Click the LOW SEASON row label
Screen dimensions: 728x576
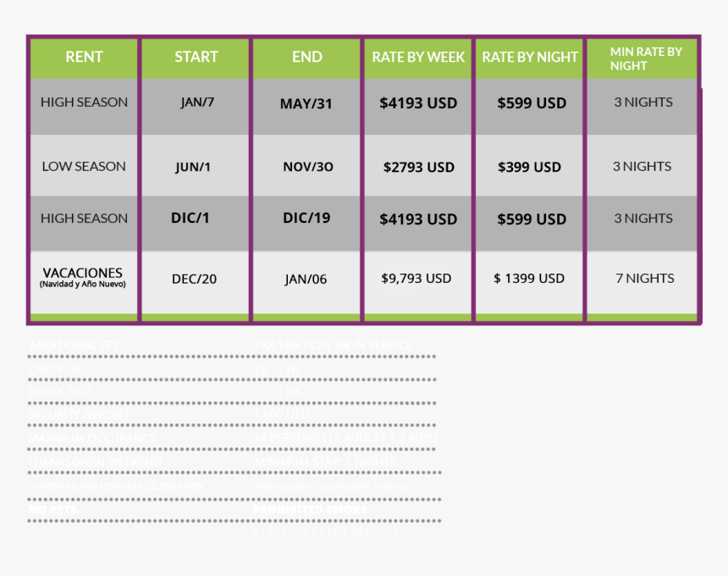84,166
